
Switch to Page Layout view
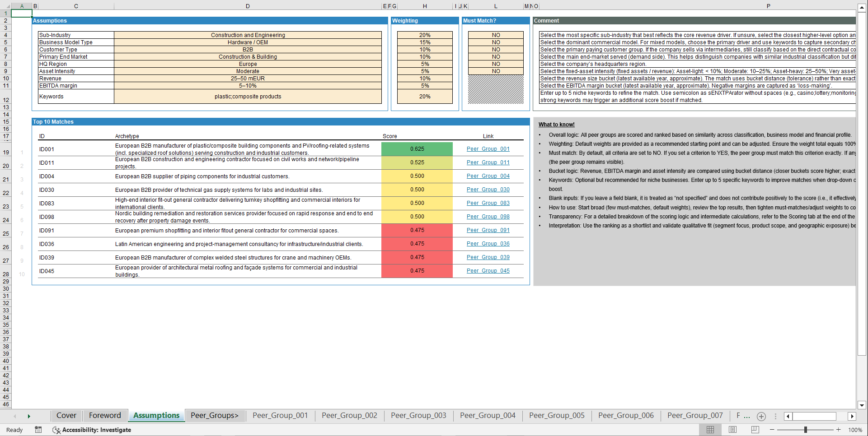click(x=732, y=430)
